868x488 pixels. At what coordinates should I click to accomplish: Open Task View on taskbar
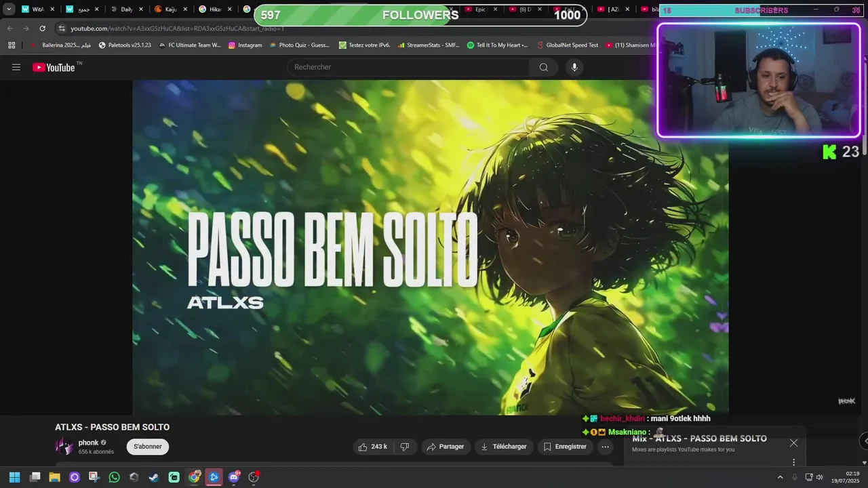click(35, 477)
